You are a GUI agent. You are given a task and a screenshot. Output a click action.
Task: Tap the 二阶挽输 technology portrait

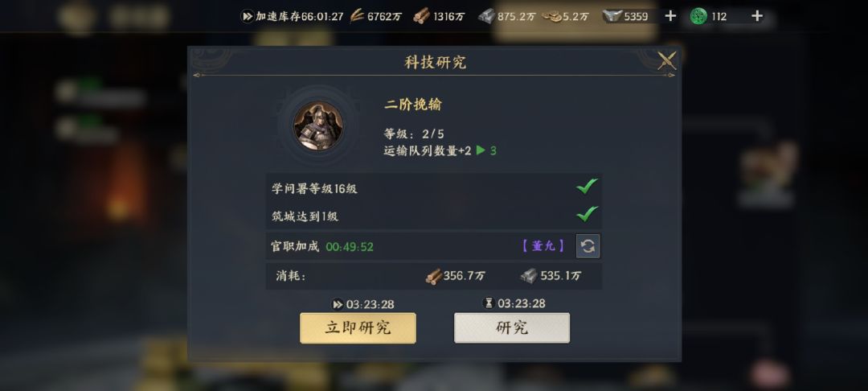317,126
